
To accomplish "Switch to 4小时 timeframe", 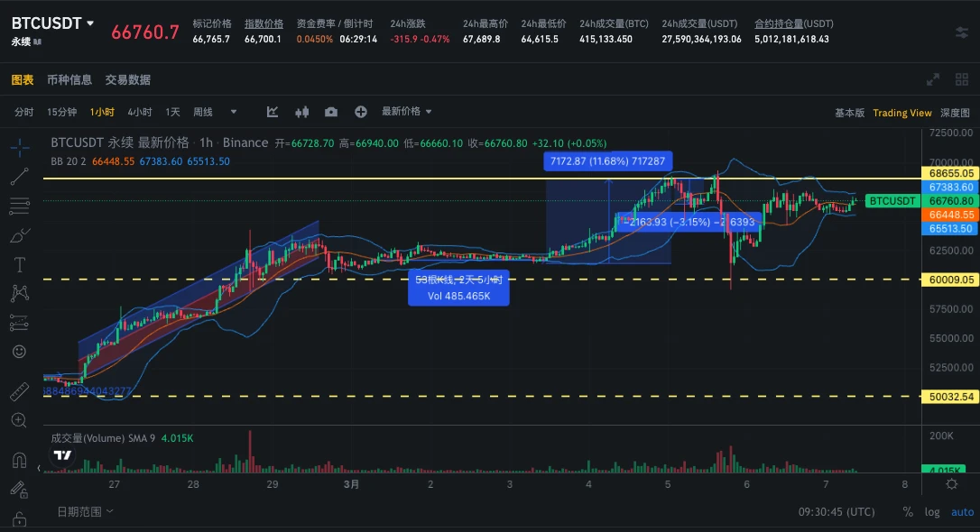I will [x=139, y=112].
